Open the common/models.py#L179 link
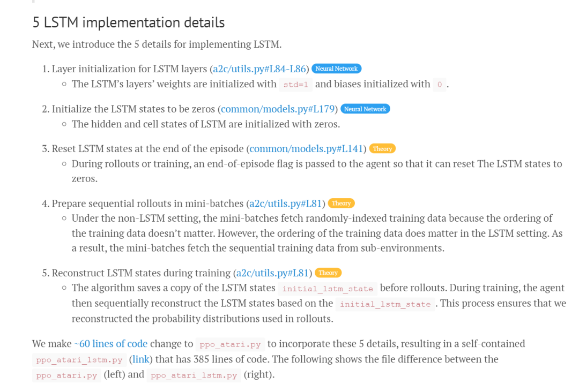The height and width of the screenshot is (392, 579). point(278,109)
